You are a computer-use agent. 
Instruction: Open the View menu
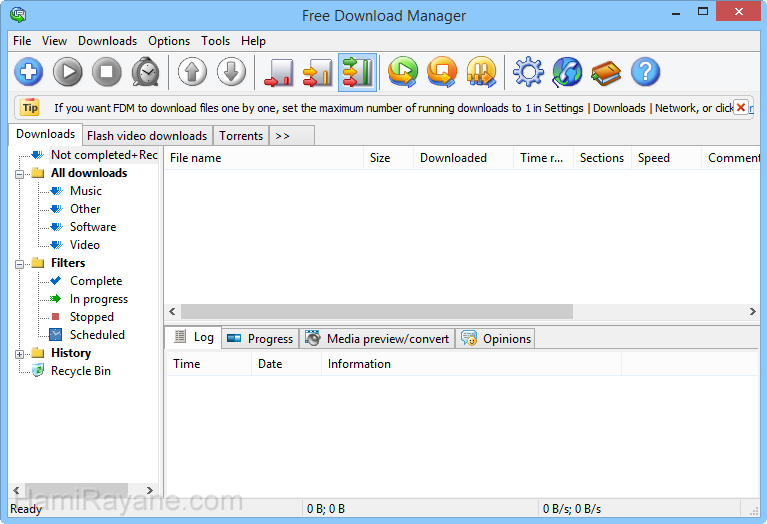tap(54, 41)
